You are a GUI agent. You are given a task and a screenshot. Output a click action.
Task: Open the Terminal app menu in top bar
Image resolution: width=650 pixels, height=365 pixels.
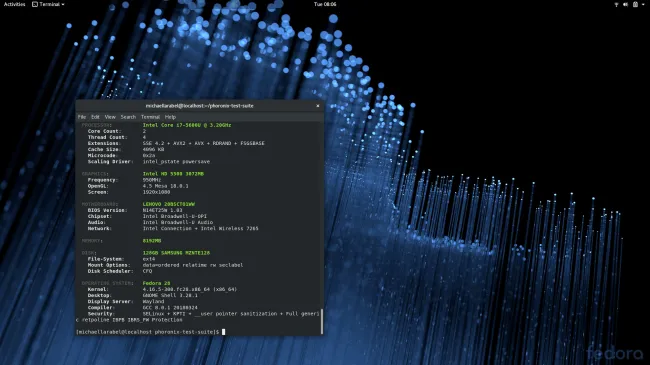pyautogui.click(x=48, y=4)
